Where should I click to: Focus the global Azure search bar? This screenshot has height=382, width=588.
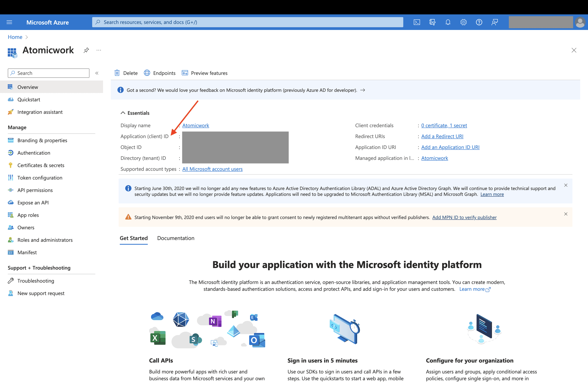tap(248, 22)
